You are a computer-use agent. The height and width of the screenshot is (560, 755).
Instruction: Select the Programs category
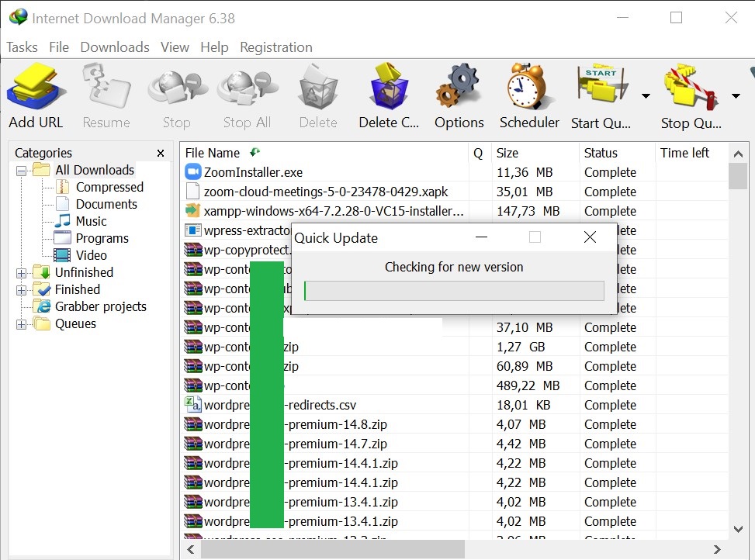click(102, 238)
